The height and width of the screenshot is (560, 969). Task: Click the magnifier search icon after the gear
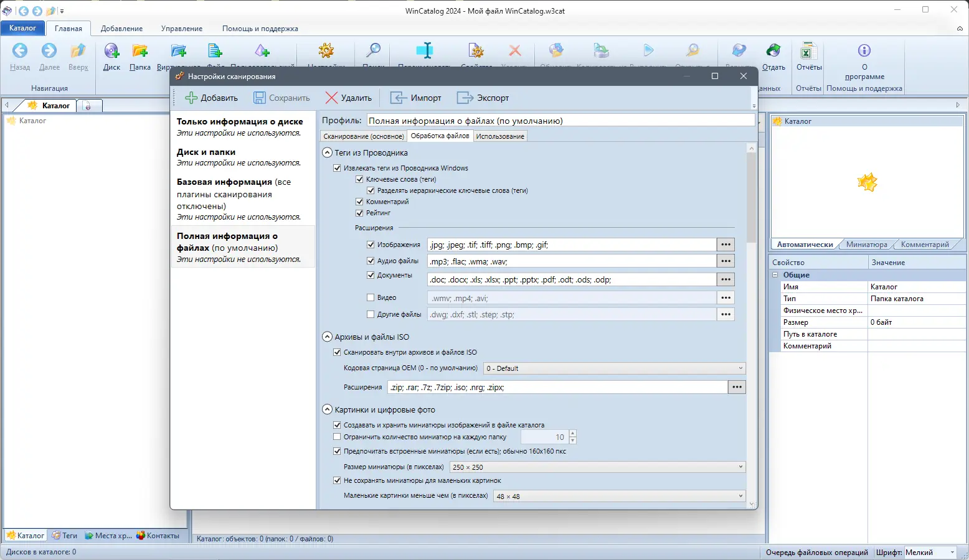tap(373, 51)
